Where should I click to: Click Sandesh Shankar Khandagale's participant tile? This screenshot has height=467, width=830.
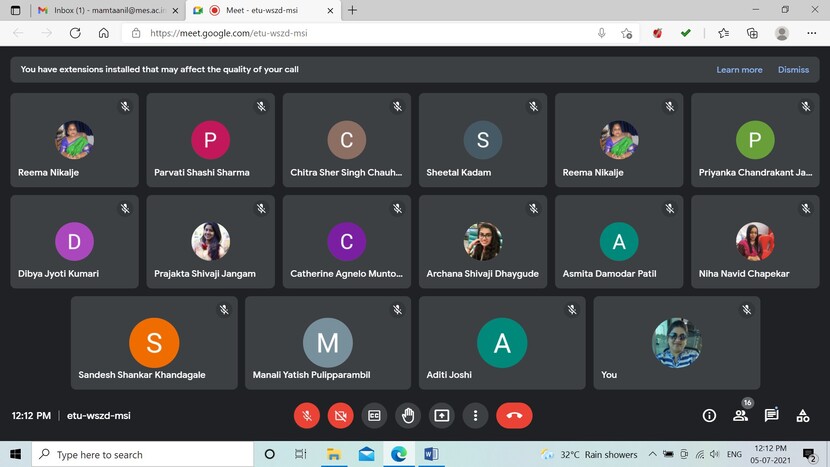coord(154,342)
